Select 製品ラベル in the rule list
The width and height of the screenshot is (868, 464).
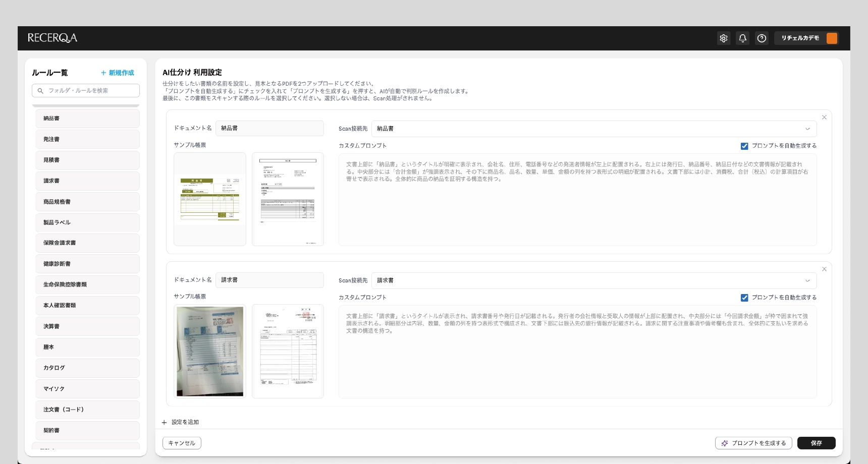click(x=87, y=222)
